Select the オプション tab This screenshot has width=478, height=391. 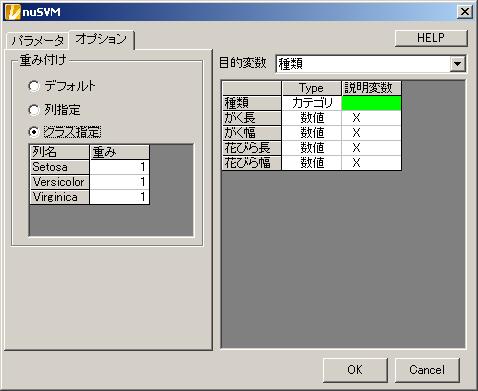[101, 40]
